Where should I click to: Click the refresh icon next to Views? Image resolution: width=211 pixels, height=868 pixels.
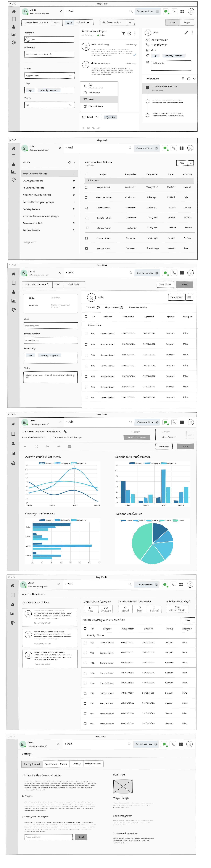70,162
